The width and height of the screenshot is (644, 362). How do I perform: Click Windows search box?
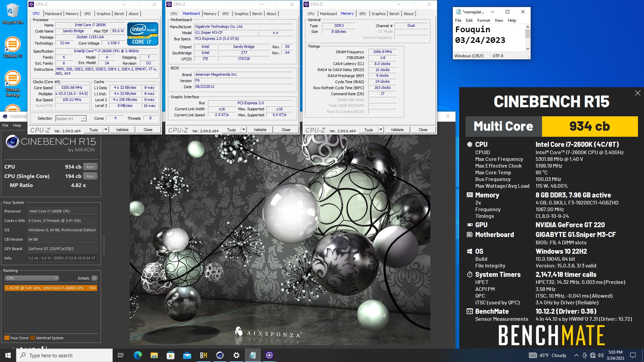64,355
